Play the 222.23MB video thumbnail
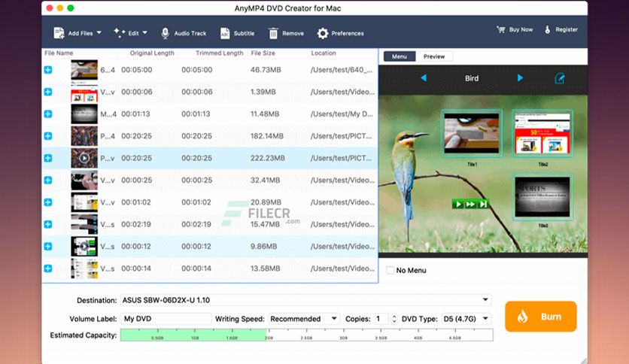 tap(84, 158)
